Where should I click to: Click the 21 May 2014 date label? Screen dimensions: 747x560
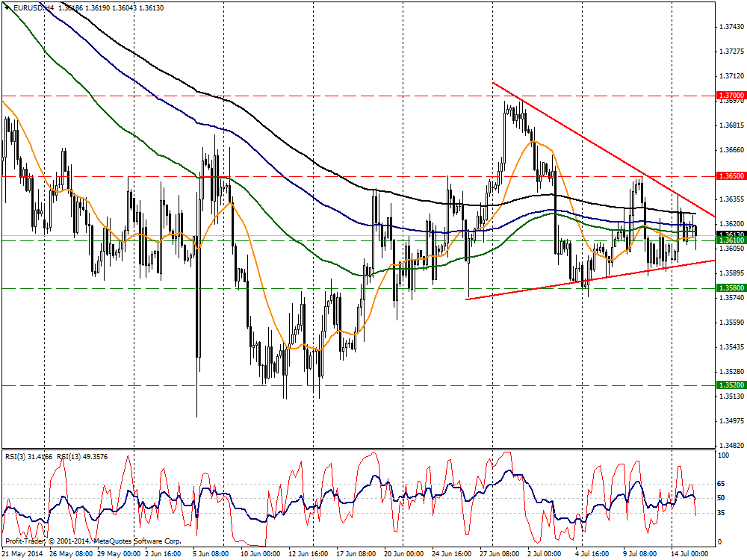23,554
